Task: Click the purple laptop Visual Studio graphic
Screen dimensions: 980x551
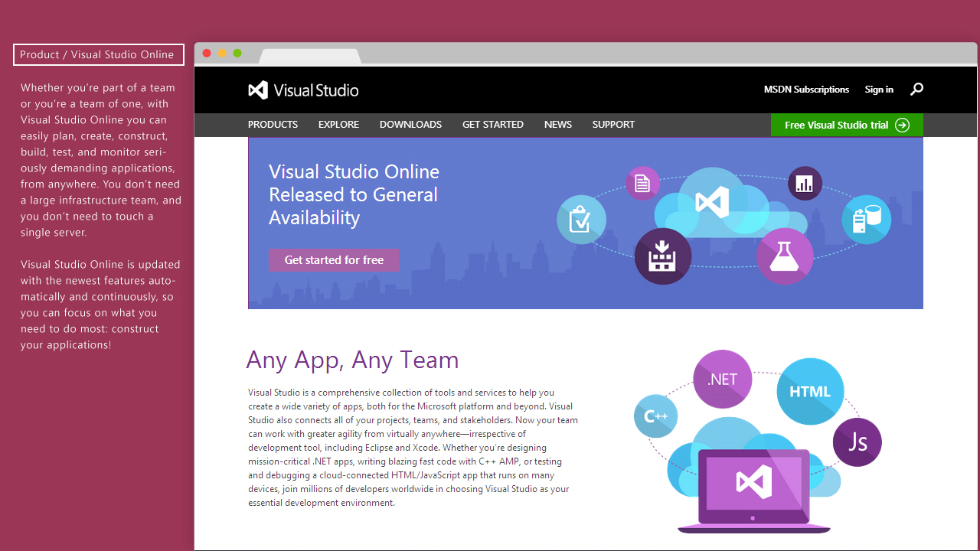Action: [754, 491]
